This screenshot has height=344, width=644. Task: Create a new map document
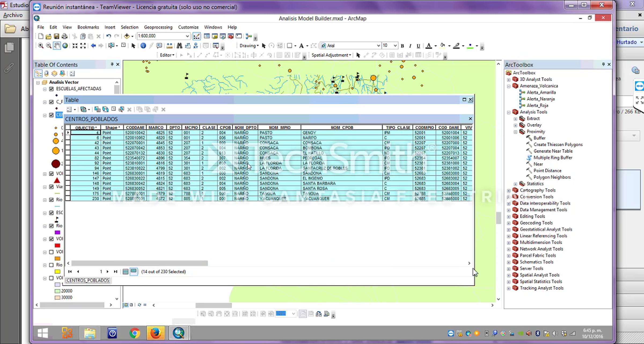41,36
